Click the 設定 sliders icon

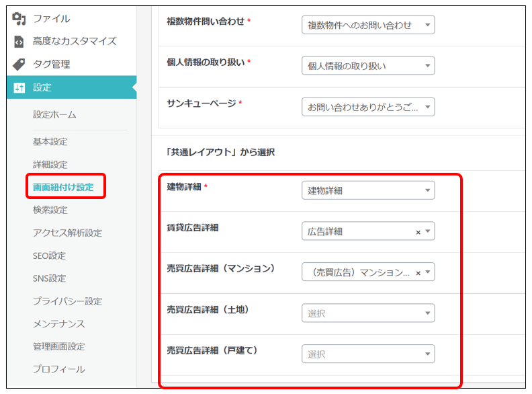point(19,87)
